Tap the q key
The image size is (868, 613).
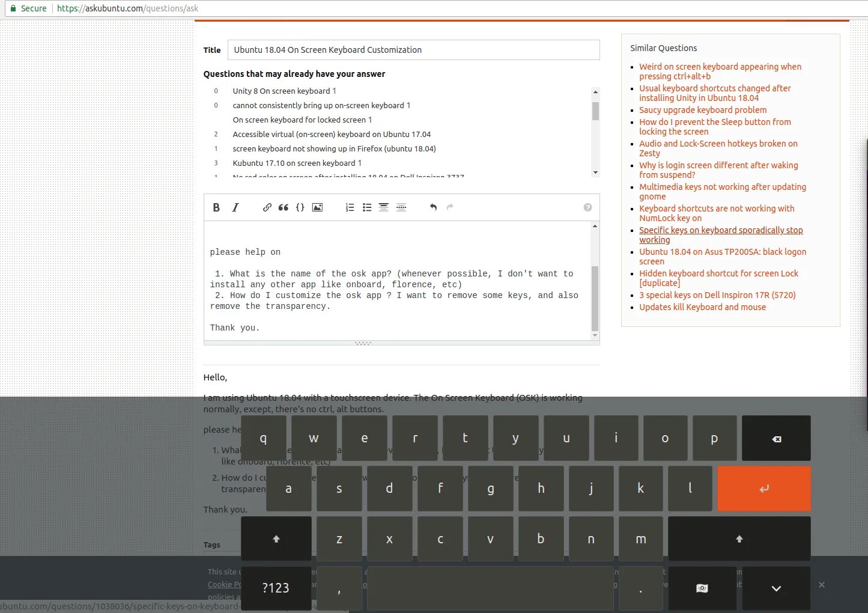tap(263, 438)
